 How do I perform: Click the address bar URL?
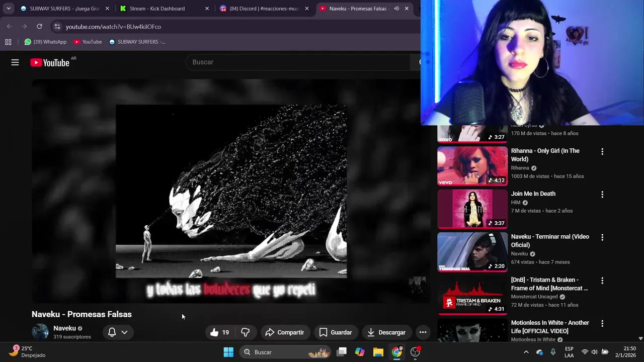click(113, 27)
